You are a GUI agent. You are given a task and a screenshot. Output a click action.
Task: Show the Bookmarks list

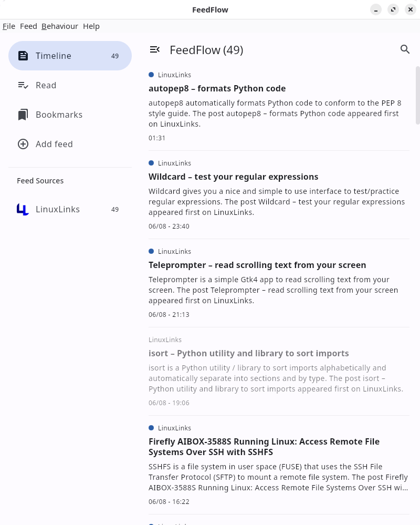pyautogui.click(x=70, y=115)
